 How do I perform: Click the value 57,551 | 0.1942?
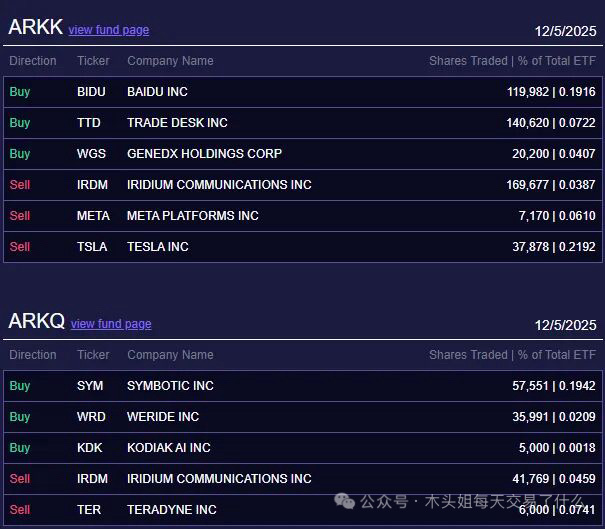coord(554,386)
